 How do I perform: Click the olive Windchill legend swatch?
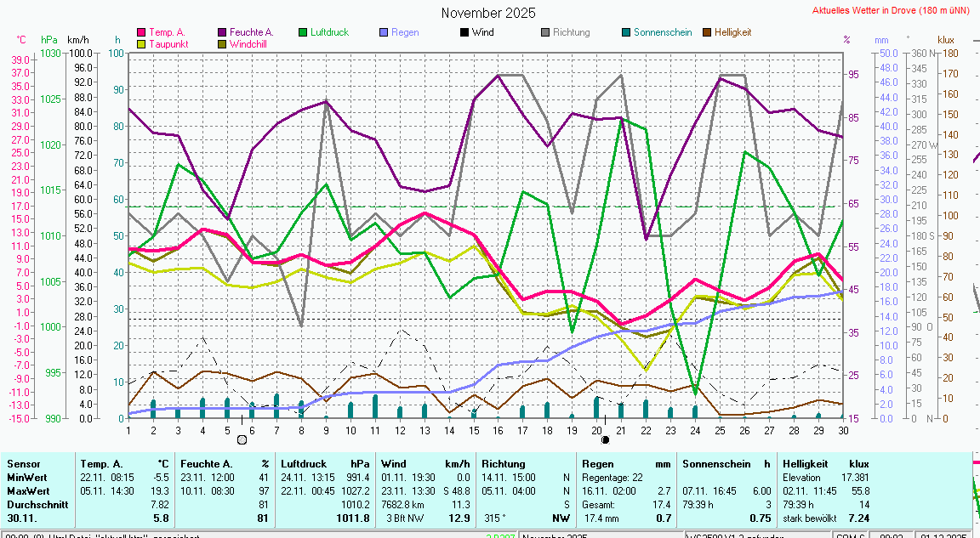[222, 43]
